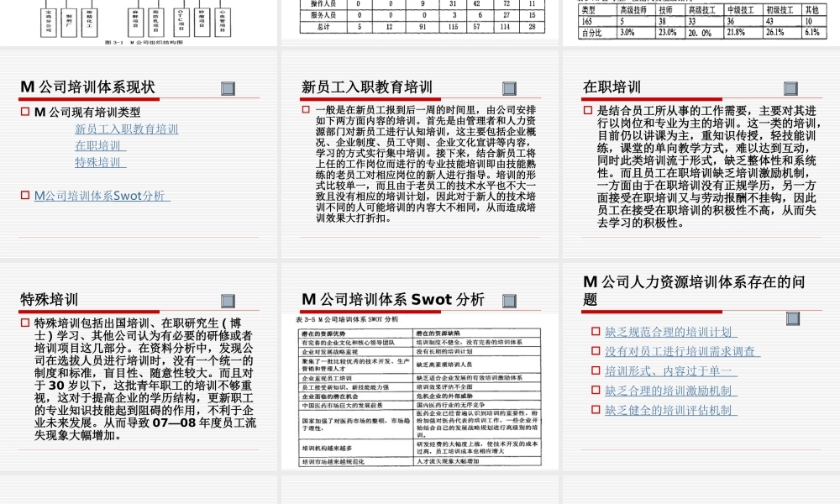The height and width of the screenshot is (504, 840).
Task: Click the bullet text M 公司现有培训类型
Action: click(x=87, y=112)
